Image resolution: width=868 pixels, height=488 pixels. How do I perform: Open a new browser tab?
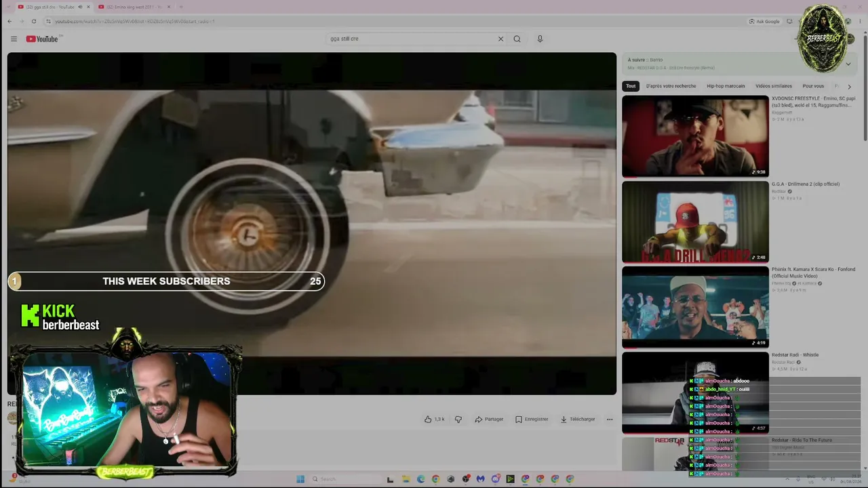tap(180, 7)
